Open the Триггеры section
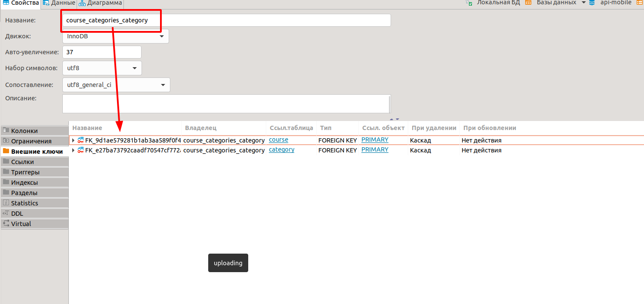The image size is (644, 304). 34,172
